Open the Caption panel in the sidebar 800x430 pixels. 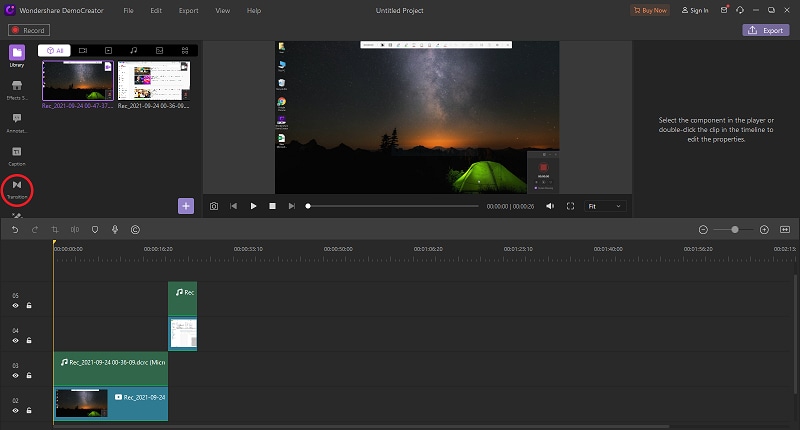pos(17,152)
